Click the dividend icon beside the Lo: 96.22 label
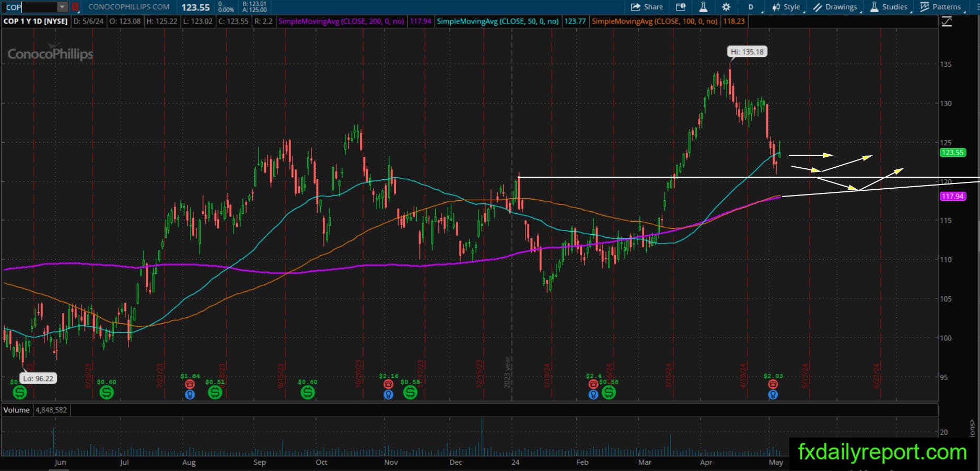The width and height of the screenshot is (980, 471). tap(19, 392)
